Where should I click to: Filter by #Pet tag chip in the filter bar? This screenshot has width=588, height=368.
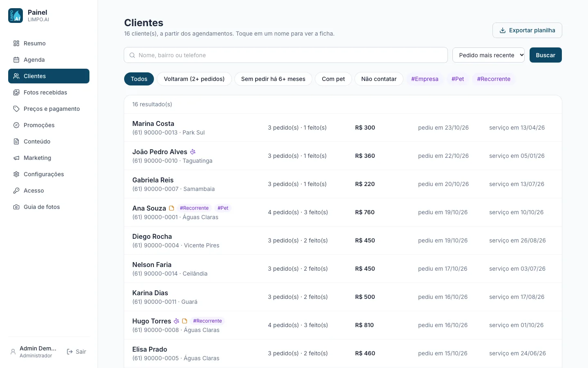point(458,79)
